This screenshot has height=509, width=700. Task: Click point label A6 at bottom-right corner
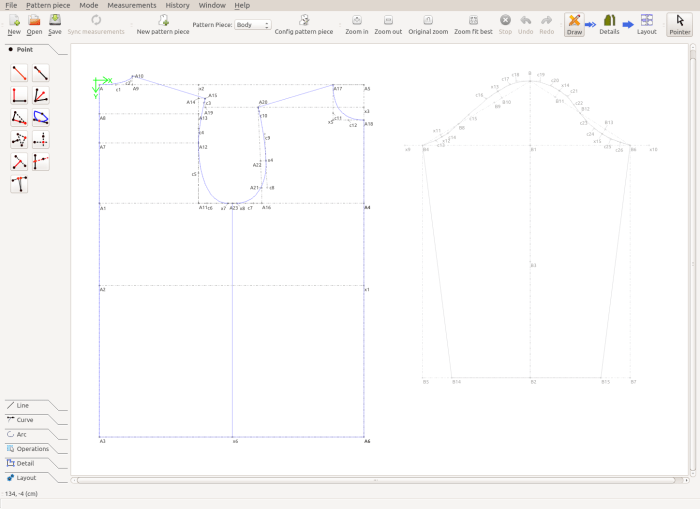367,441
